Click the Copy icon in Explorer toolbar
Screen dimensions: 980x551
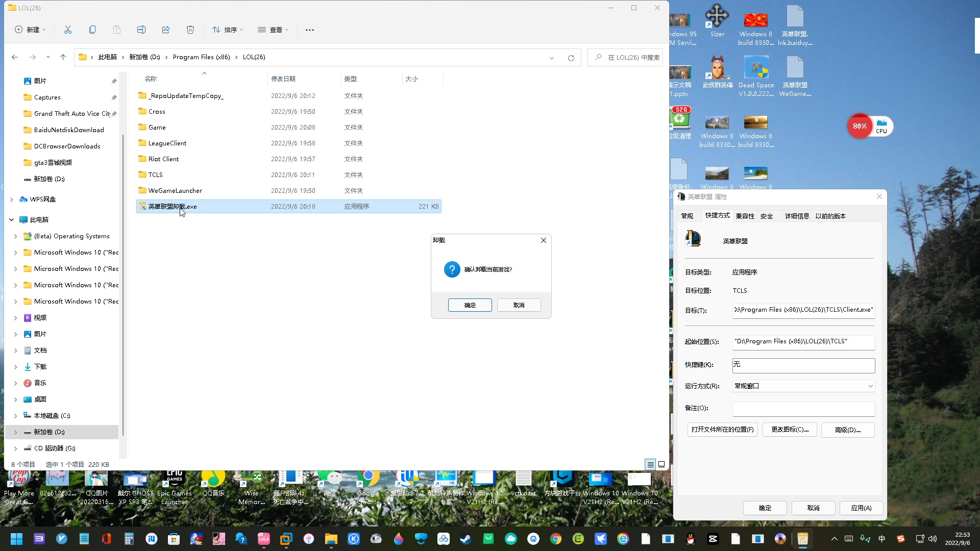92,30
